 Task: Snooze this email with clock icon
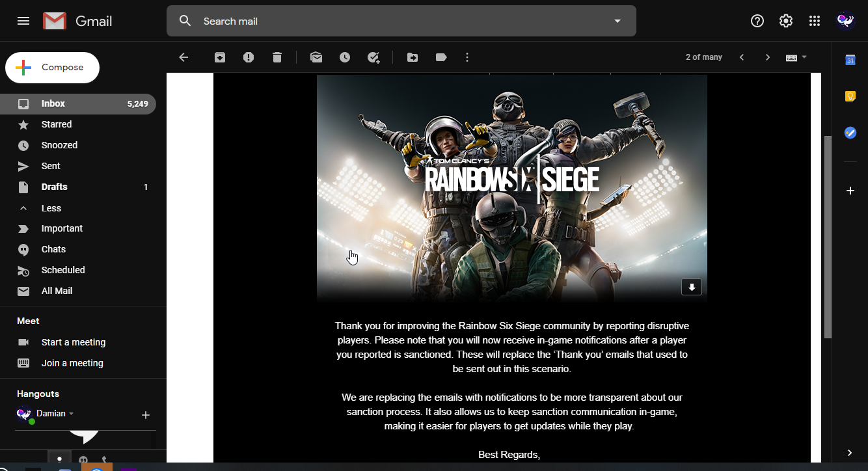[x=345, y=57]
